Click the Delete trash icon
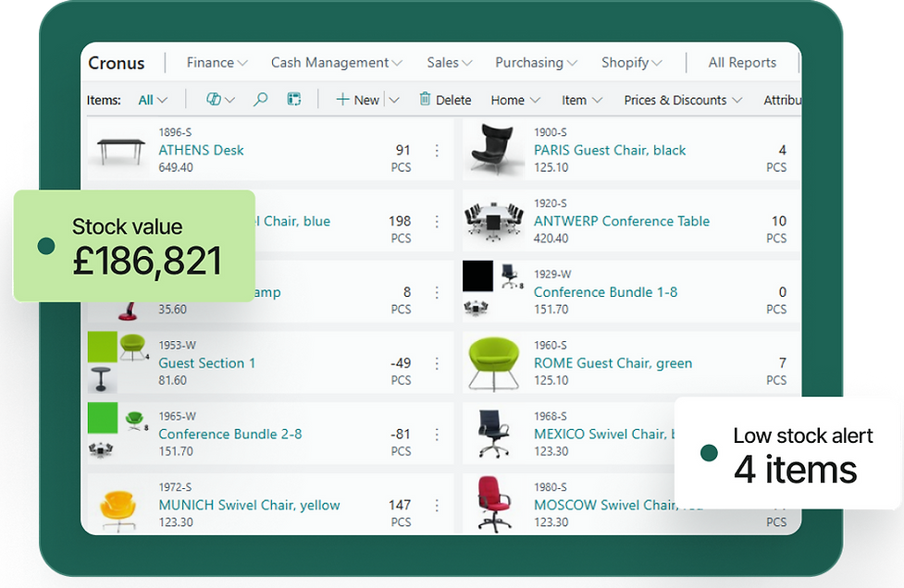This screenshot has height=588, width=904. tap(425, 99)
